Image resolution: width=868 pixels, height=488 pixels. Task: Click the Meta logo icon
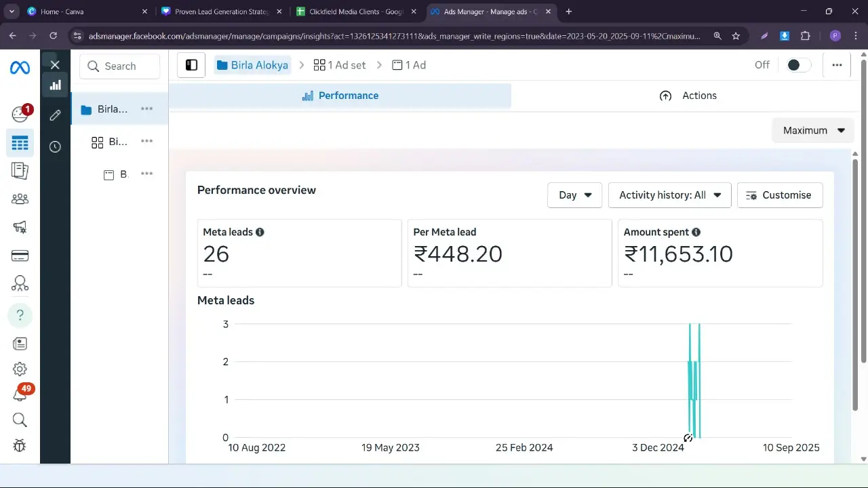point(20,68)
